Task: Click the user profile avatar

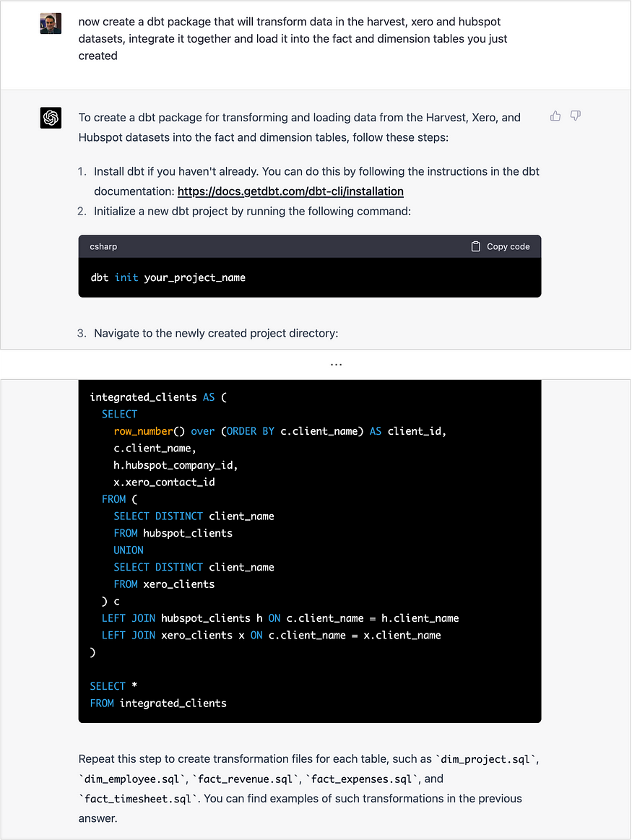Action: click(x=51, y=24)
